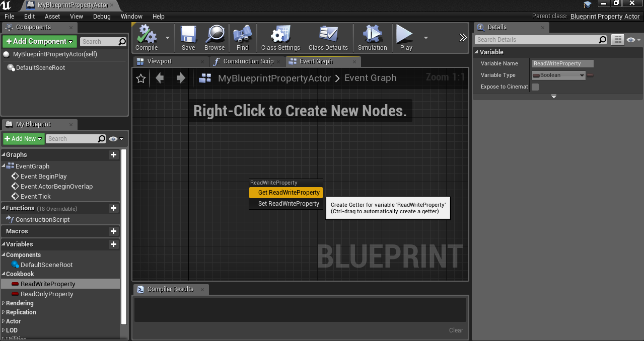Select ReadOnlyProperty variable
Viewport: 644px width, 341px height.
[x=47, y=294]
